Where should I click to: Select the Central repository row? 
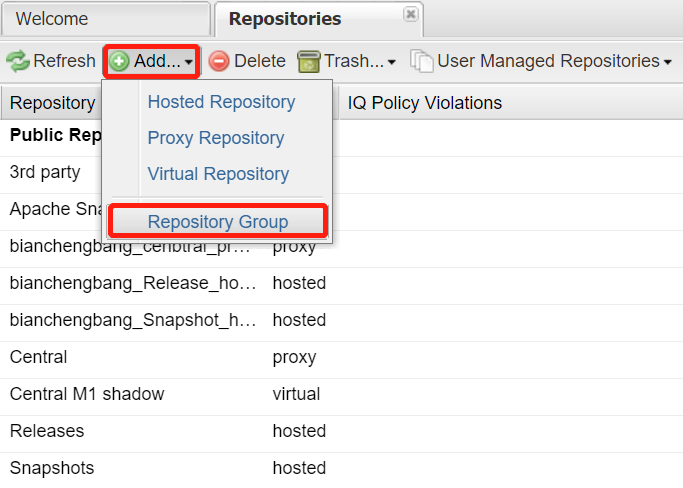pyautogui.click(x=38, y=357)
